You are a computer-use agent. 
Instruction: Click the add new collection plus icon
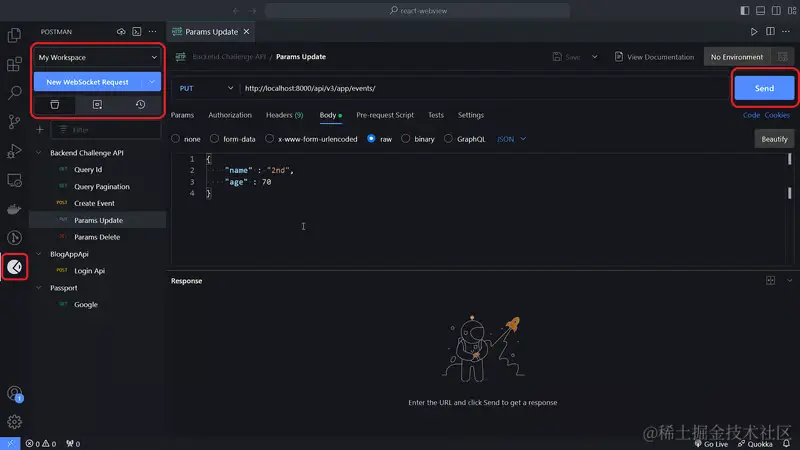(x=40, y=130)
